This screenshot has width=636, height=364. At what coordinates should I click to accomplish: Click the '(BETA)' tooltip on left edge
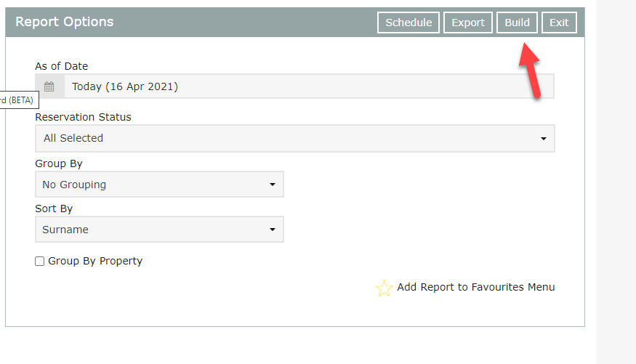click(15, 100)
